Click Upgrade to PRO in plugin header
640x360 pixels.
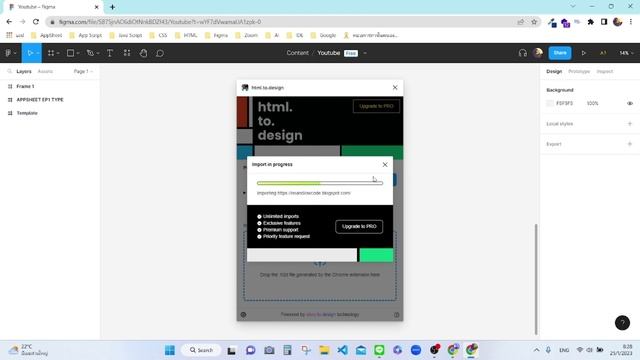click(376, 106)
